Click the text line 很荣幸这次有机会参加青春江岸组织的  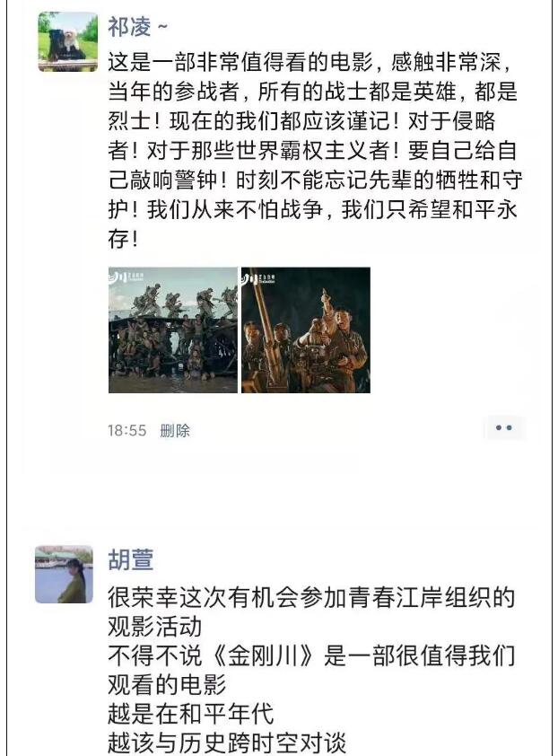311,597
